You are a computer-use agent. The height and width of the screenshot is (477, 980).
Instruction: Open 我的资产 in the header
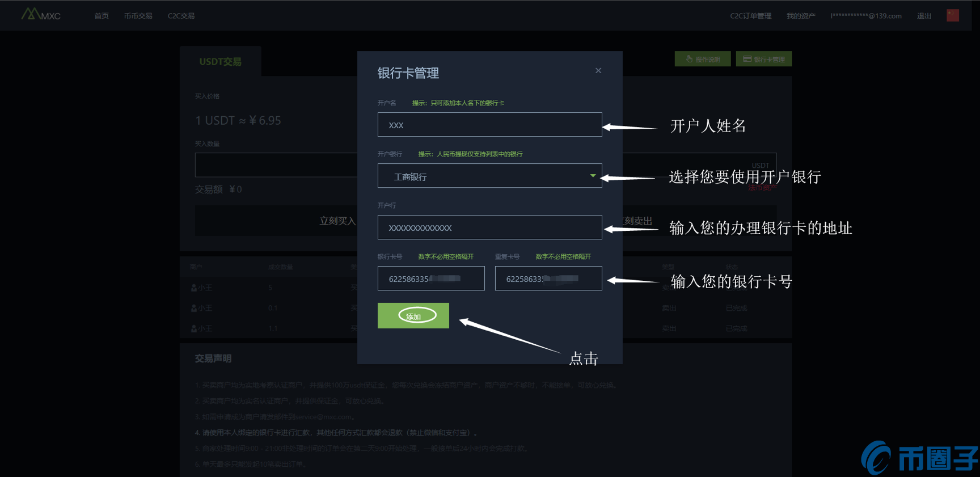click(x=800, y=16)
